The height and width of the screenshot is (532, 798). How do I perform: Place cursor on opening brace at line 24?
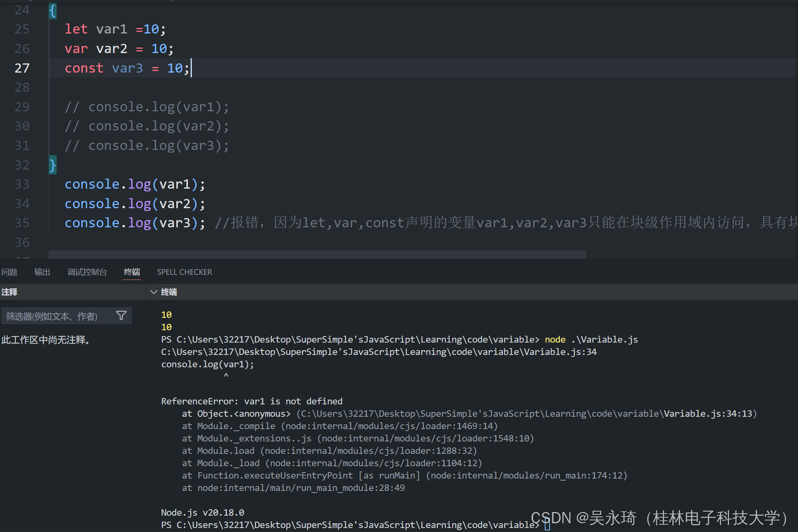tap(53, 11)
